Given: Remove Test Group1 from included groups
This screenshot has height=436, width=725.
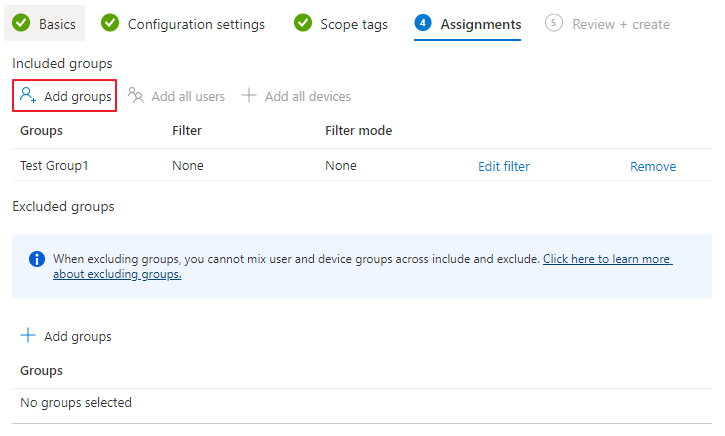Looking at the screenshot, I should coord(653,166).
